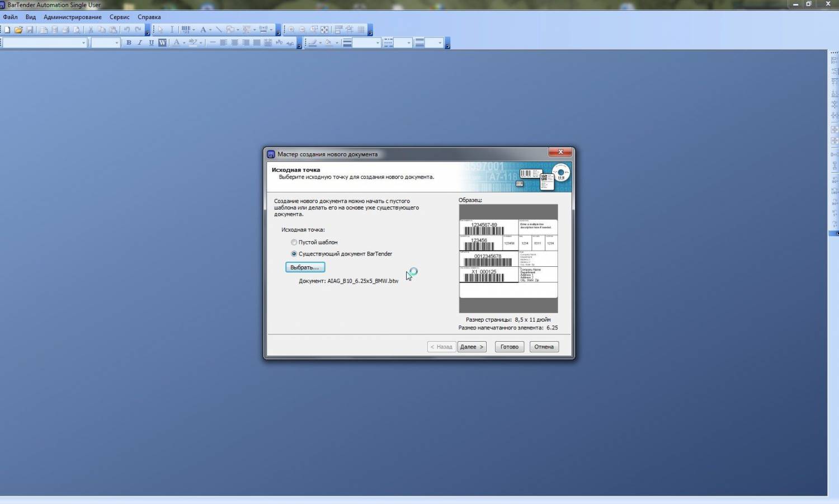The width and height of the screenshot is (839, 504).
Task: Toggle Italic text formatting
Action: tap(140, 43)
